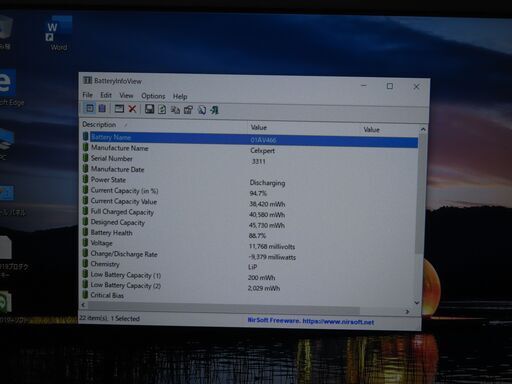Open the Edit menu
The image size is (512, 384).
point(106,95)
